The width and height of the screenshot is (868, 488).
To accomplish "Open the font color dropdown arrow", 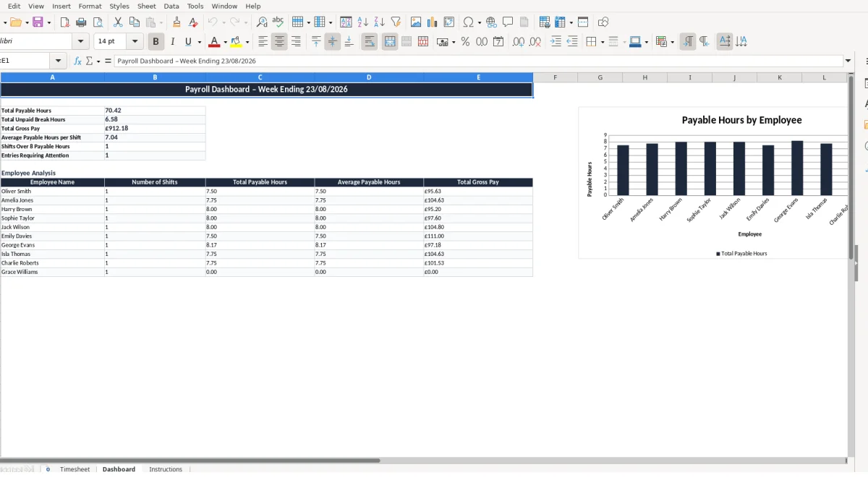I will 225,42.
